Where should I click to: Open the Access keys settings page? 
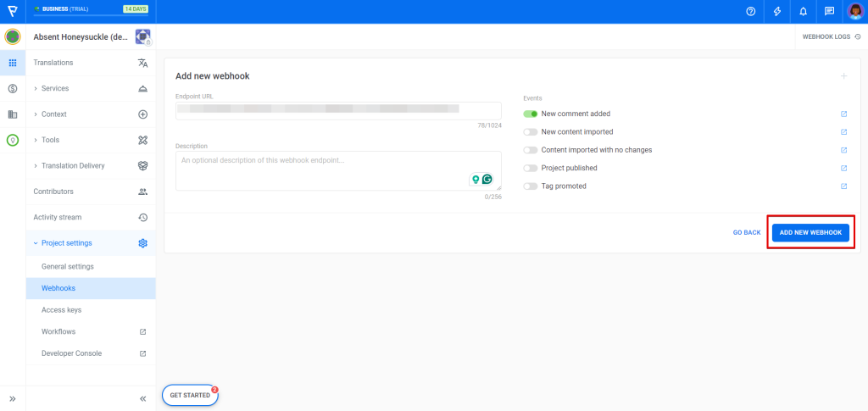pyautogui.click(x=61, y=310)
